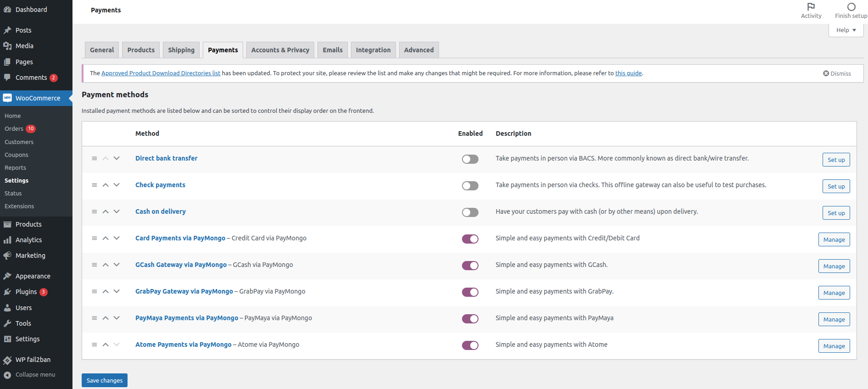
Task: Grab the Check payments drag handle
Action: coord(95,185)
